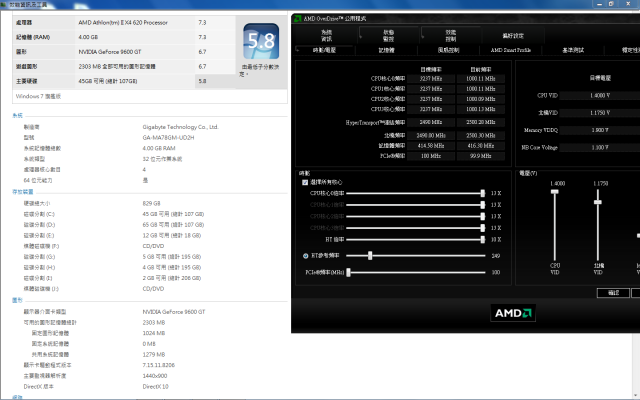Click the NB Core Voltage field 1.100 V
Image resolution: width=640 pixels, height=400 pixels.
[x=600, y=147]
